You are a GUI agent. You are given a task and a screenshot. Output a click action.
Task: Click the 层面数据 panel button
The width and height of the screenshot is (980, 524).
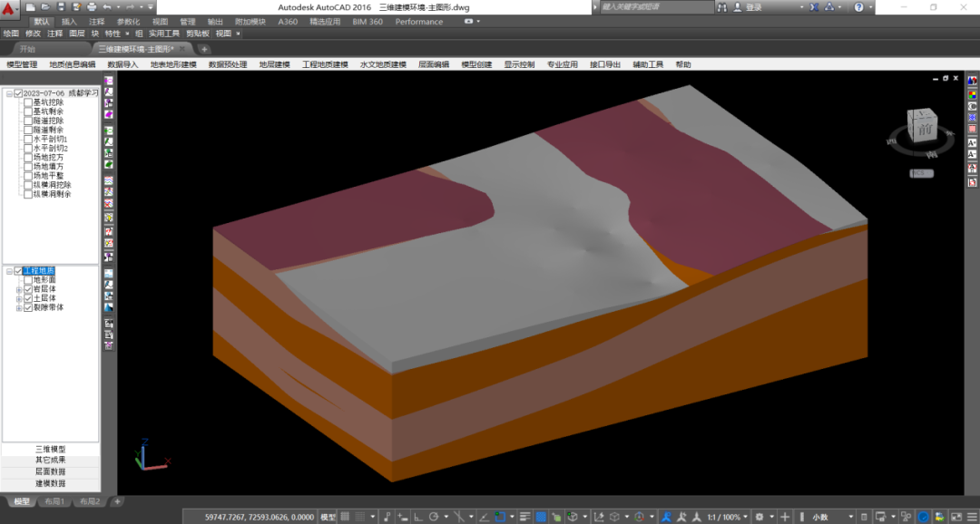pyautogui.click(x=51, y=471)
